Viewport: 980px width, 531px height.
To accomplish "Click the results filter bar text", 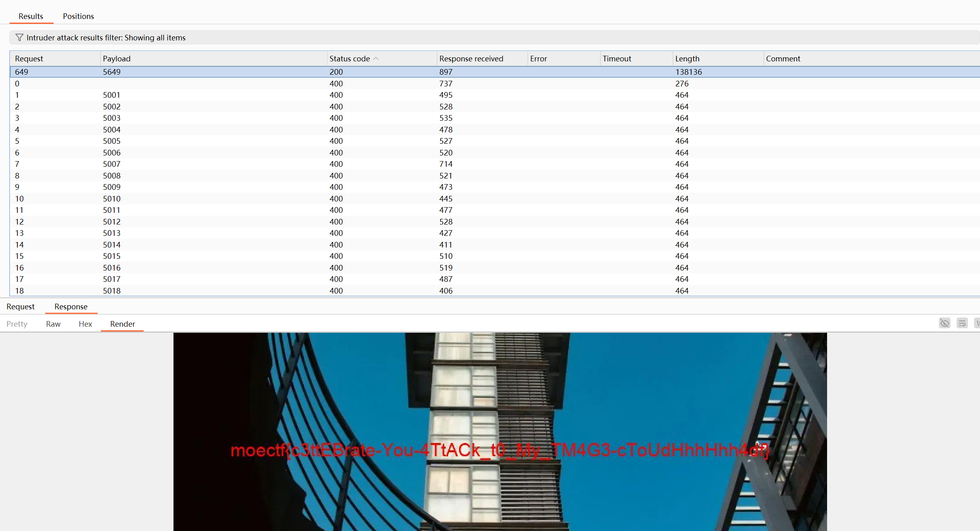I will coord(106,38).
